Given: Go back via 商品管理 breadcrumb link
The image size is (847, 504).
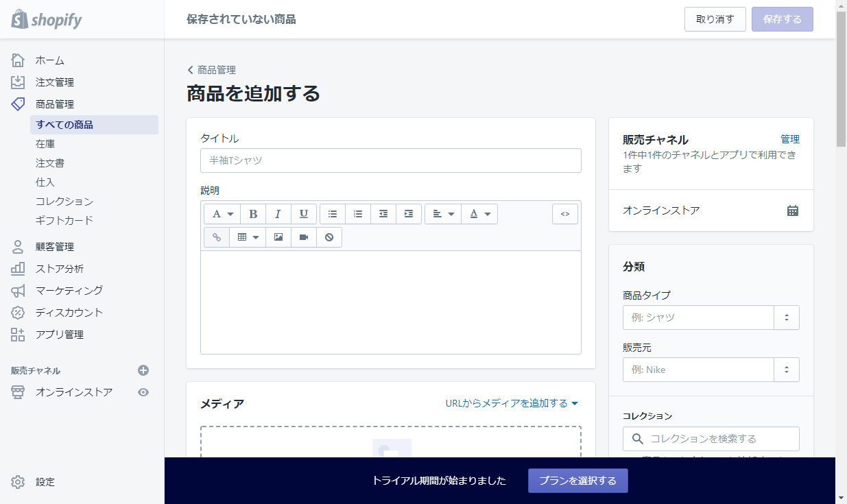Looking at the screenshot, I should (x=211, y=70).
